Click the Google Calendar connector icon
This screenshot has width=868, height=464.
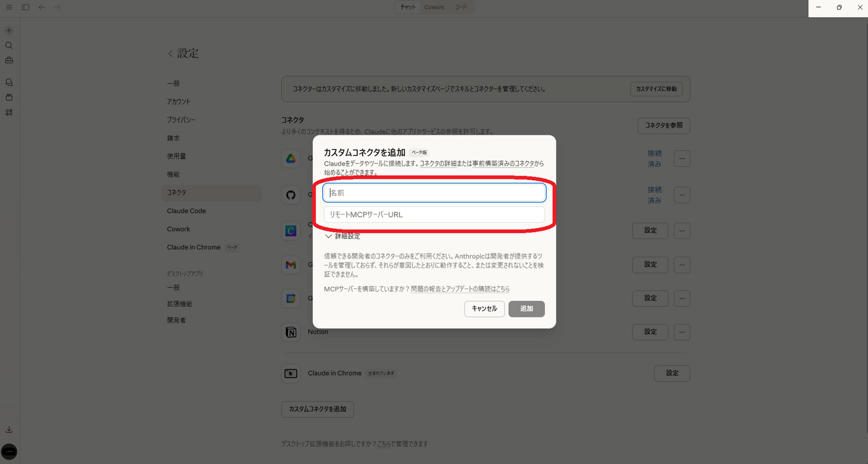(290, 298)
